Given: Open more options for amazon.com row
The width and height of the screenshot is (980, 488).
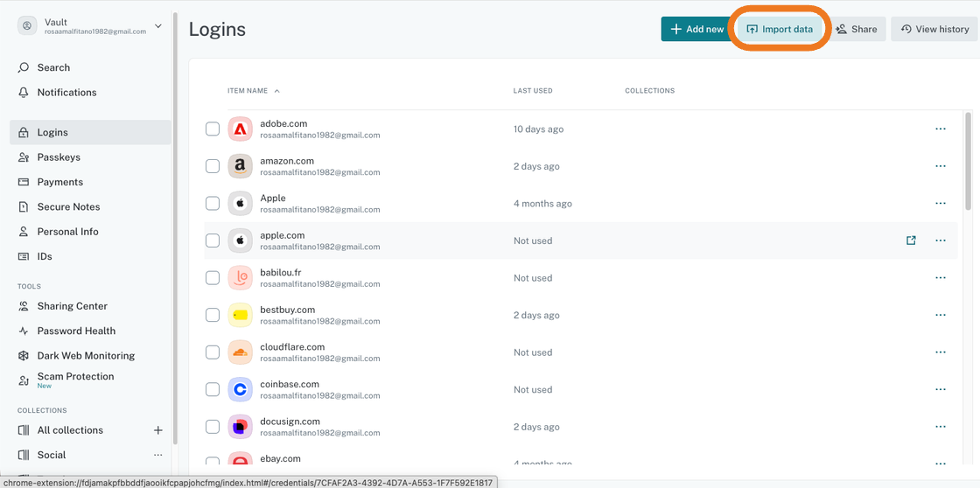Looking at the screenshot, I should pyautogui.click(x=941, y=166).
